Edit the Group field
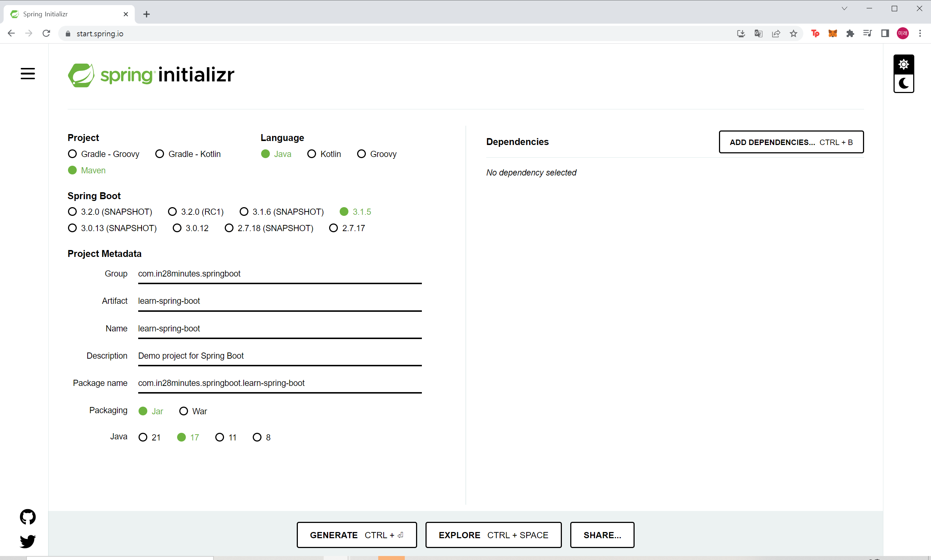This screenshot has height=560, width=931. (280, 274)
